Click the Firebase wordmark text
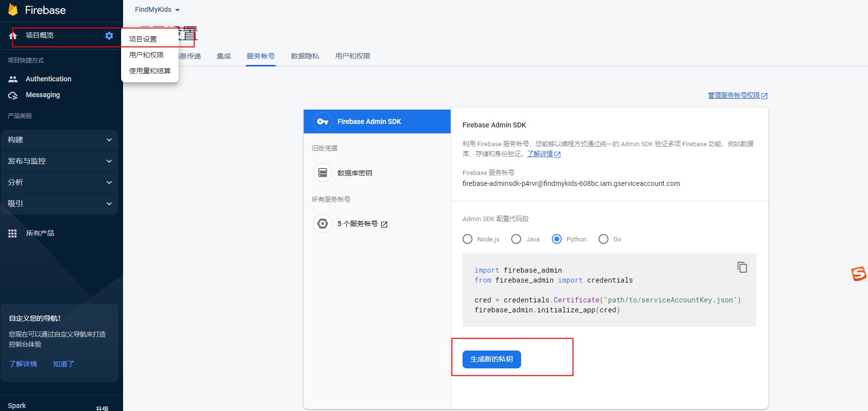This screenshot has height=411, width=868. [45, 10]
